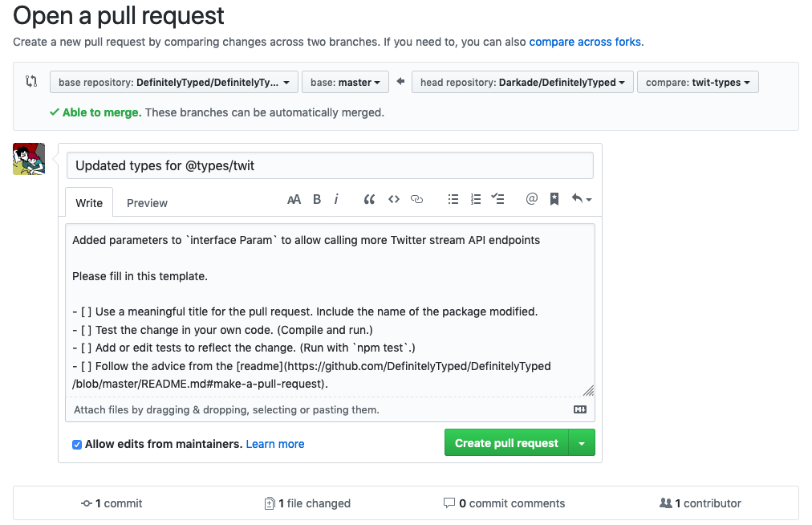Switch to the Preview tab
Screen dimensions: 812x525
(x=147, y=202)
